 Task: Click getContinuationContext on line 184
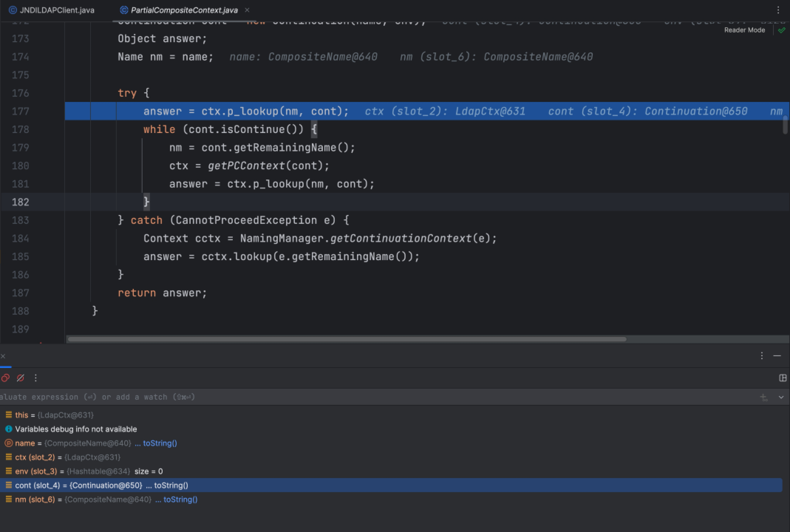click(x=401, y=238)
